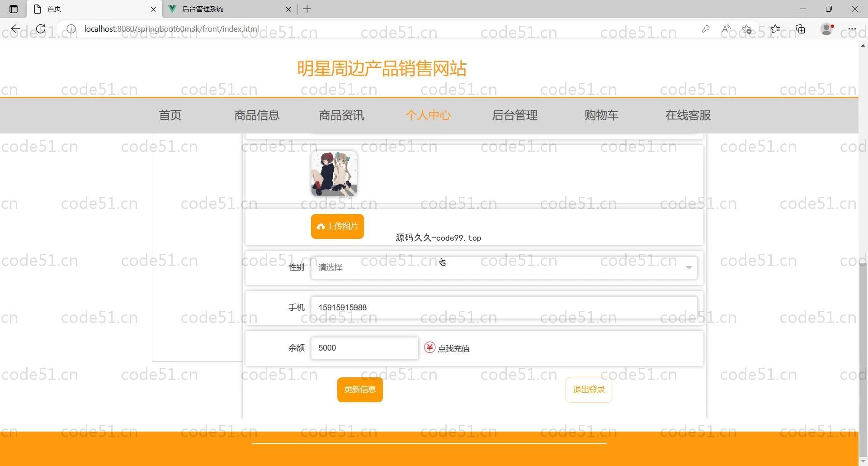This screenshot has height=466, width=868.
Task: Click the 手机 phone number field
Action: [504, 308]
